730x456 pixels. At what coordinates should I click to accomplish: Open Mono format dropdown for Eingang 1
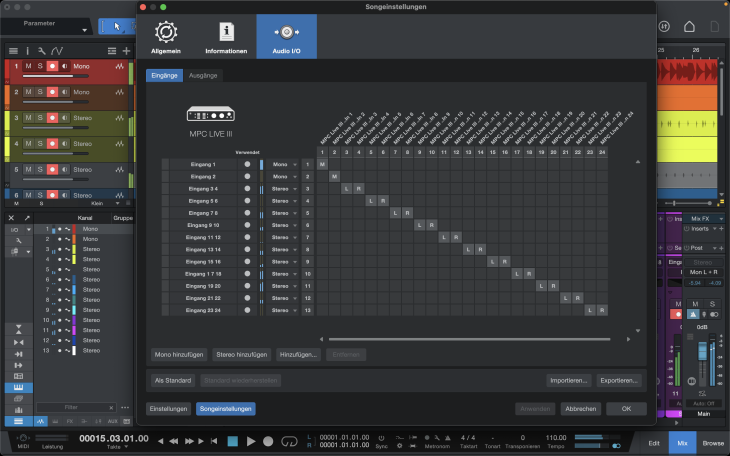click(283, 163)
